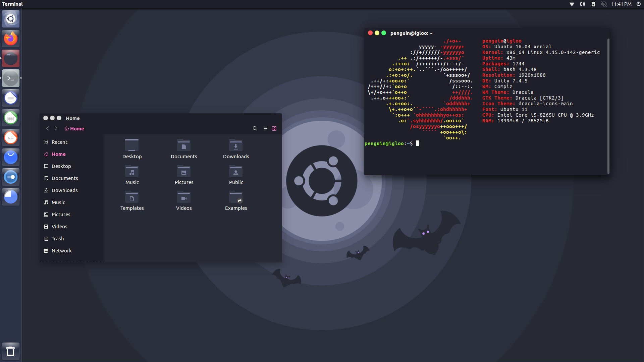Open Music from the Files sidebar

click(x=72, y=202)
